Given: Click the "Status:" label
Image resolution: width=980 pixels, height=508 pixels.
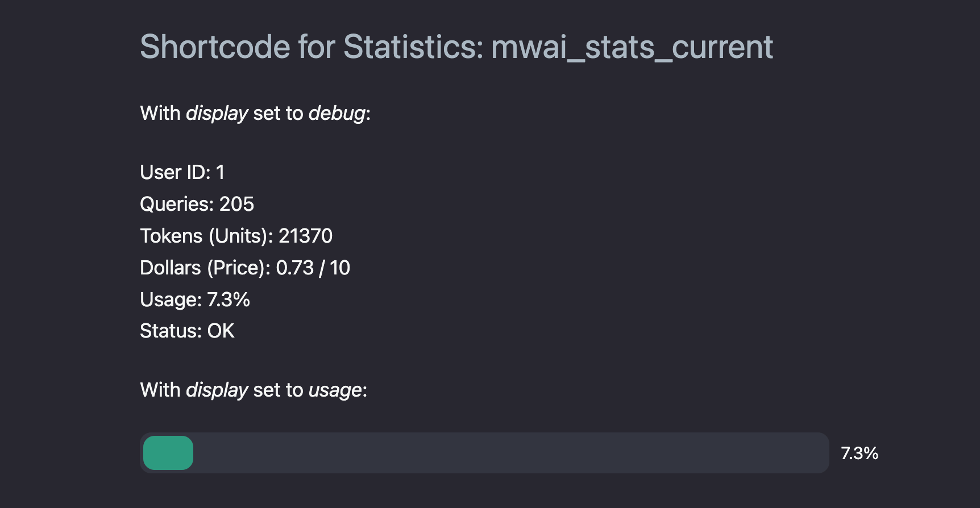Looking at the screenshot, I should tap(171, 331).
